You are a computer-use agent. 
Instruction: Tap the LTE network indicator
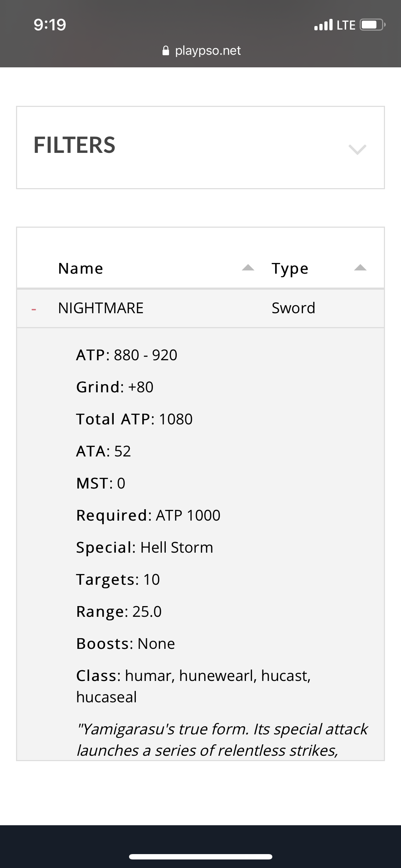coord(346,25)
